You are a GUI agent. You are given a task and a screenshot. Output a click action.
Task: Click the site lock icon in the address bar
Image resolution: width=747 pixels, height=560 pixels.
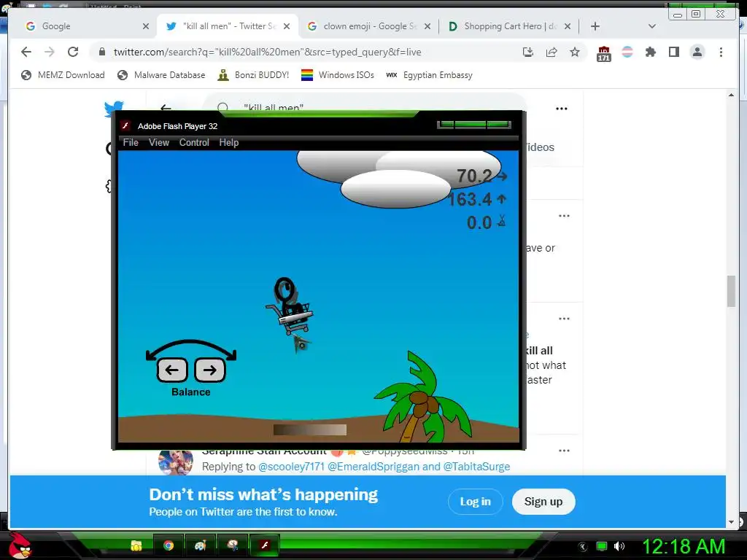pyautogui.click(x=102, y=52)
